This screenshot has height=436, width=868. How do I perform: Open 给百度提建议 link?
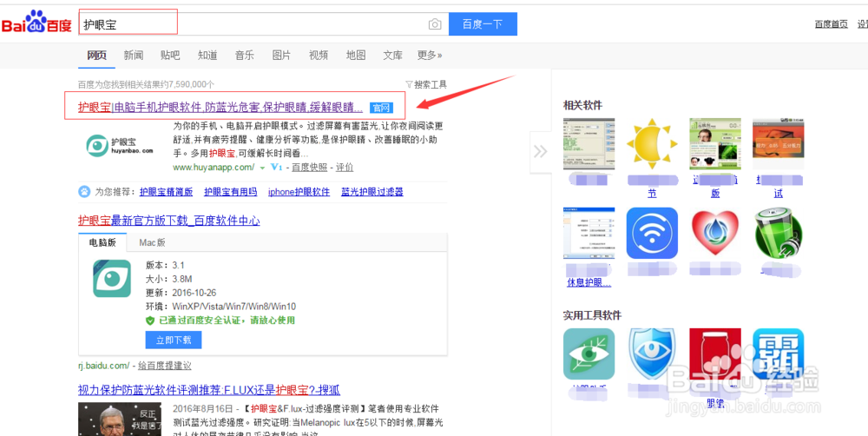(x=164, y=366)
